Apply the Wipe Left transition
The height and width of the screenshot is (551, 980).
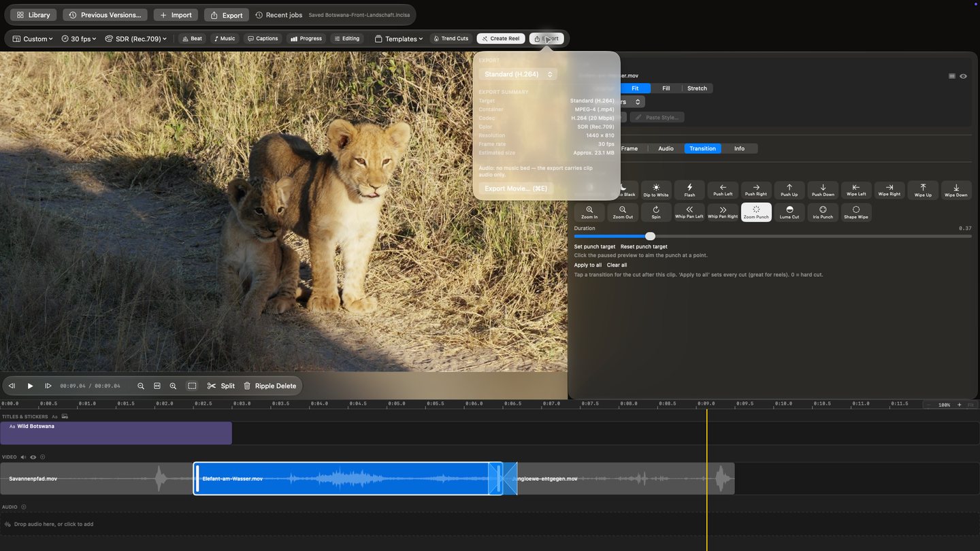(856, 190)
